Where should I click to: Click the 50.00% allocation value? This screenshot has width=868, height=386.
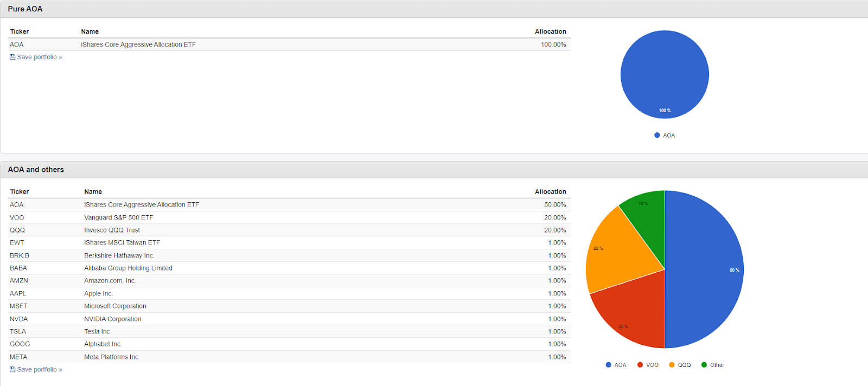click(555, 204)
